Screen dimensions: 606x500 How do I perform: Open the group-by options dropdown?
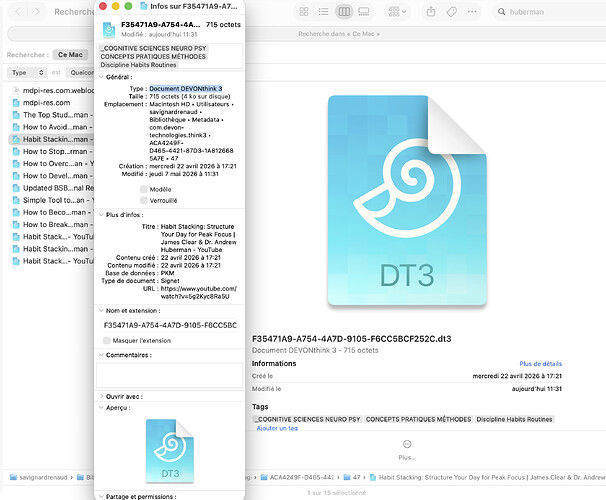397,12
